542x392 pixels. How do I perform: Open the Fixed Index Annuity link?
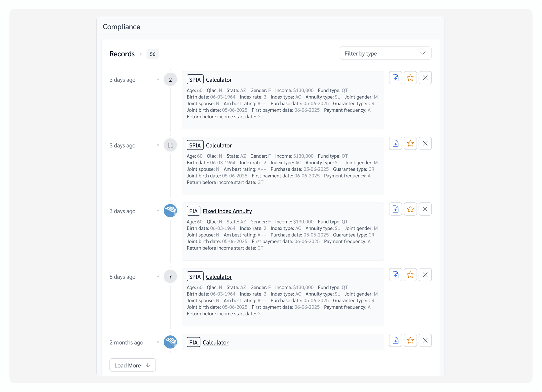click(x=227, y=211)
